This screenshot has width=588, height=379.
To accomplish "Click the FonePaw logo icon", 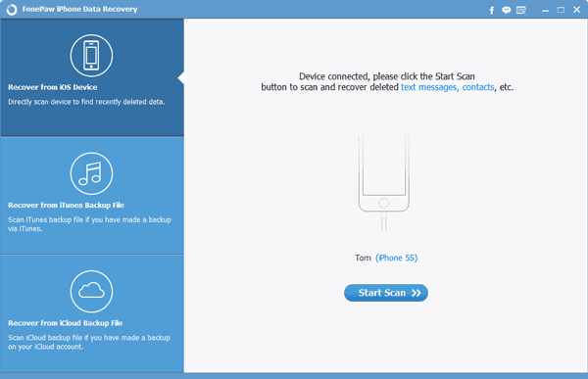I will pos(12,10).
